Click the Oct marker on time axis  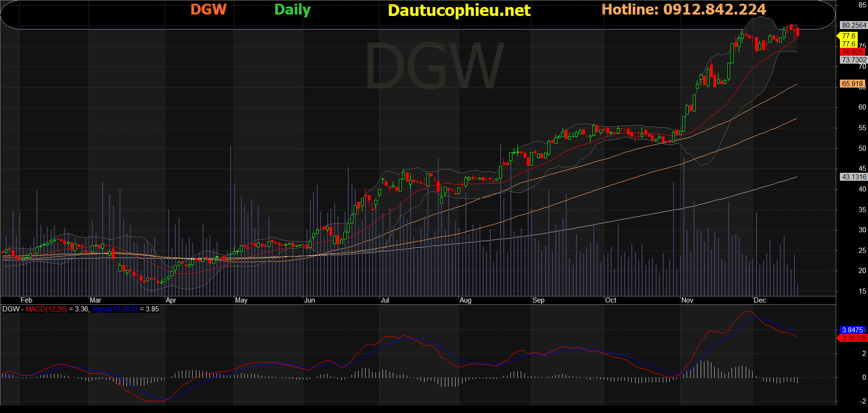click(611, 300)
